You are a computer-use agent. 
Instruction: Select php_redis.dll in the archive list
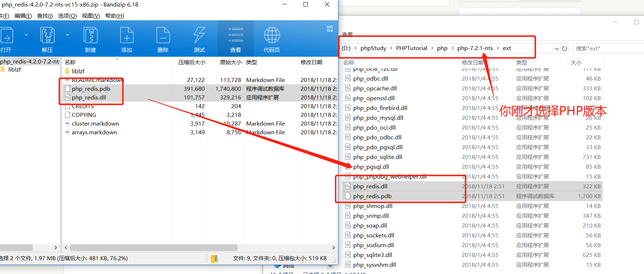(89, 97)
